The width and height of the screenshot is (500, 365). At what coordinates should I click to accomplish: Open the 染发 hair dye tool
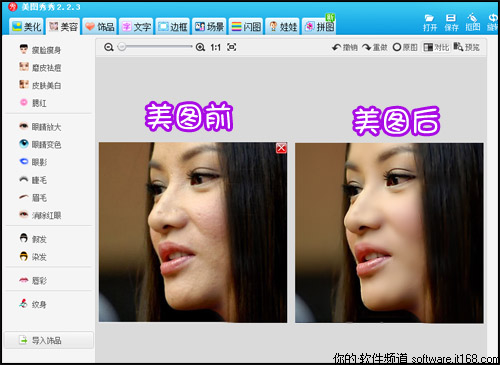pos(33,257)
